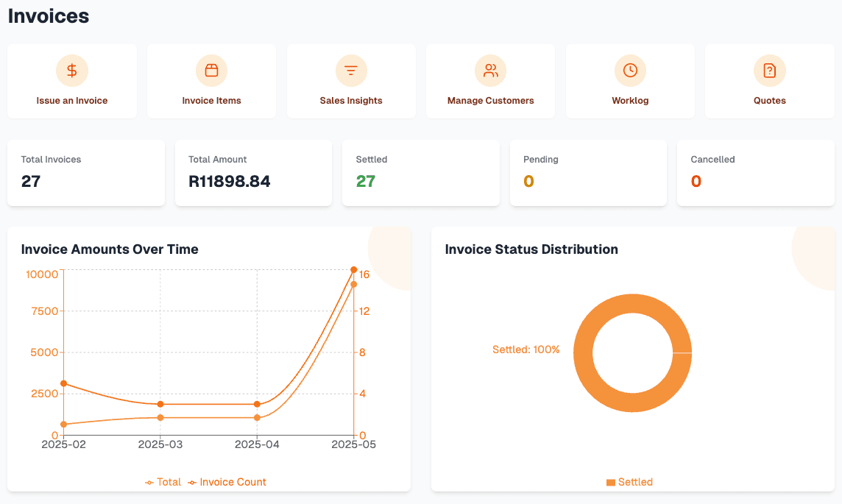Expand the Issue an Invoice card
Screen dimensions: 842x504
pyautogui.click(x=71, y=81)
